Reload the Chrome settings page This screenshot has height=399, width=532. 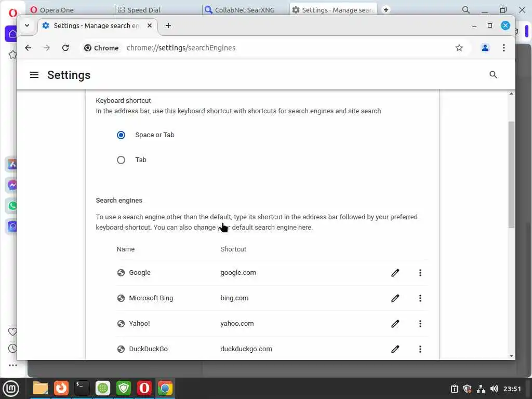65,48
